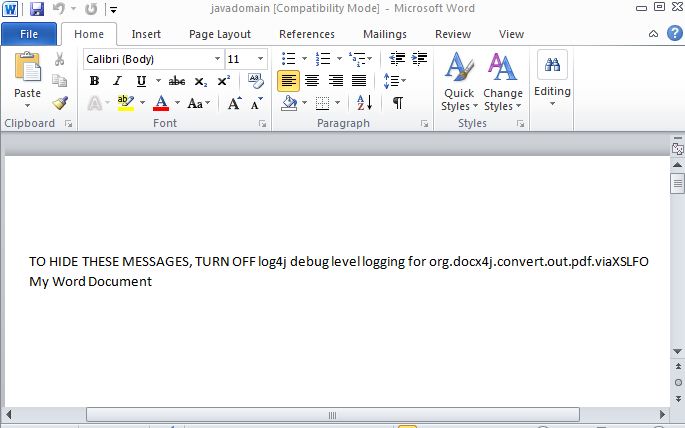The height and width of the screenshot is (428, 685).
Task: Toggle Strikethrough text formatting
Action: [x=177, y=81]
